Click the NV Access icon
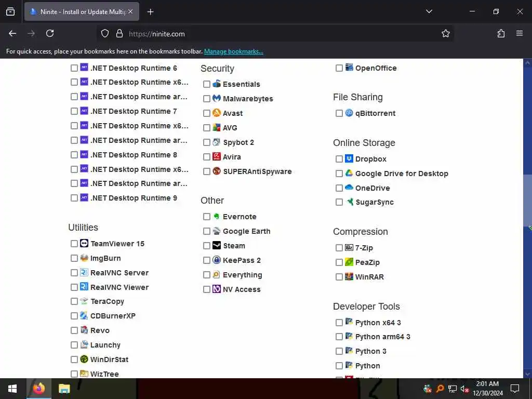 click(217, 289)
